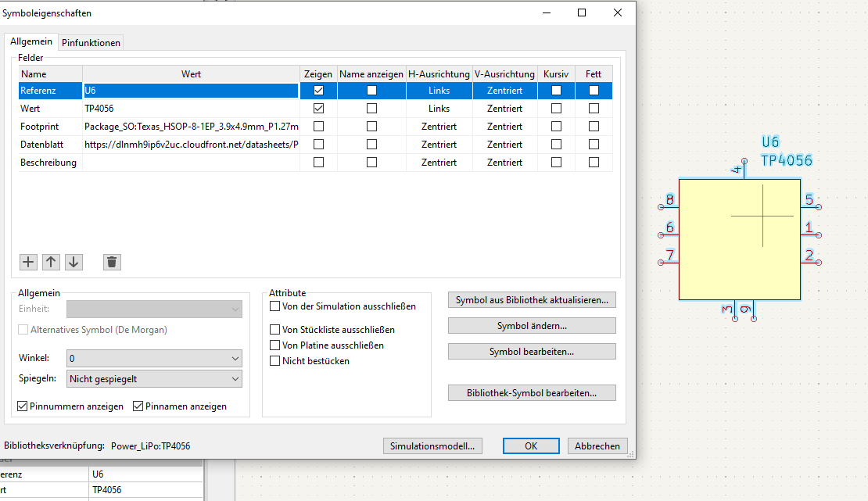Screen dimensions: 868x501
Task: Open the Spiegeln dropdown
Action: [x=154, y=378]
